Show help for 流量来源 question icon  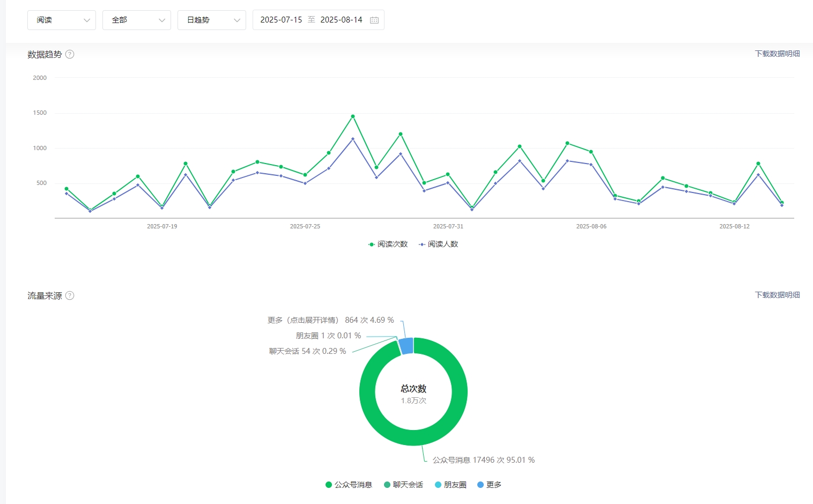click(70, 295)
